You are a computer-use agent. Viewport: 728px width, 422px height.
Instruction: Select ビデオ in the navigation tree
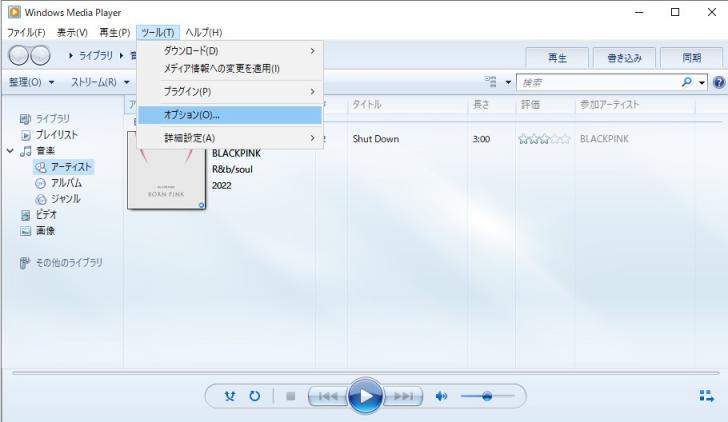point(39,214)
